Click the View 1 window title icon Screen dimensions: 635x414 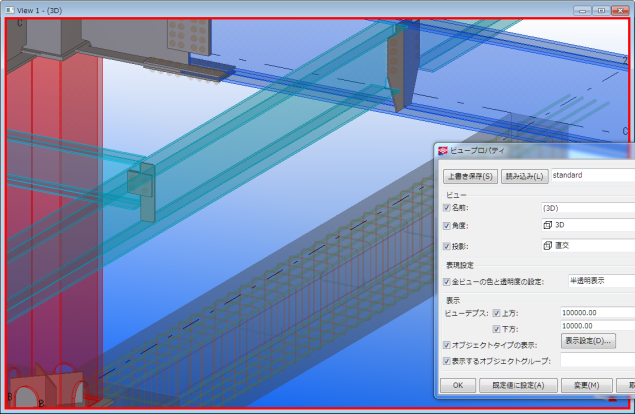tap(10, 8)
